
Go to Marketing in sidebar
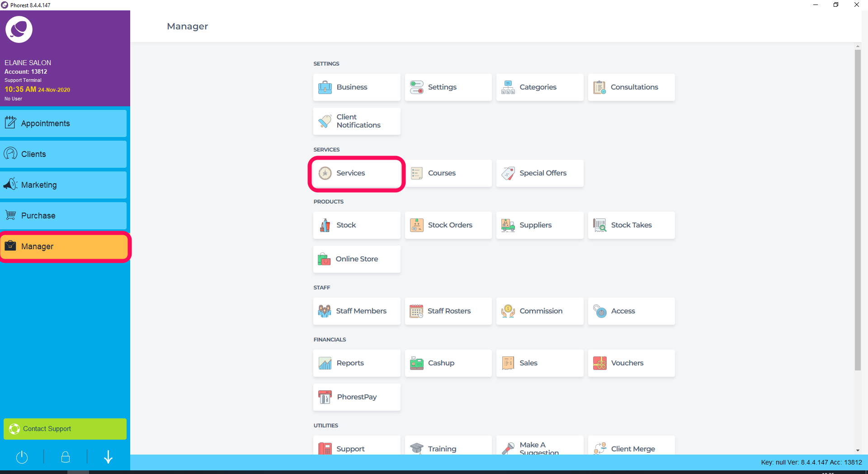click(63, 185)
